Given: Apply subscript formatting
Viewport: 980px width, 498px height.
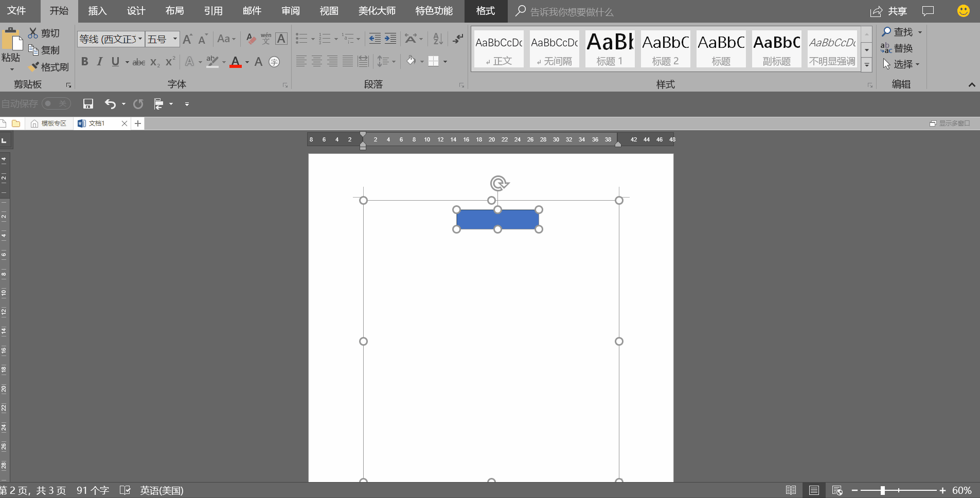Looking at the screenshot, I should coord(153,62).
